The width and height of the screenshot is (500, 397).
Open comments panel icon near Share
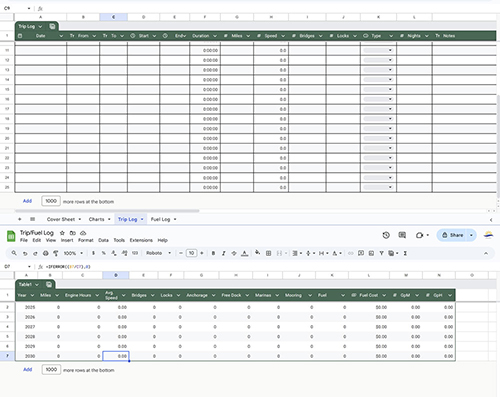pos(402,235)
